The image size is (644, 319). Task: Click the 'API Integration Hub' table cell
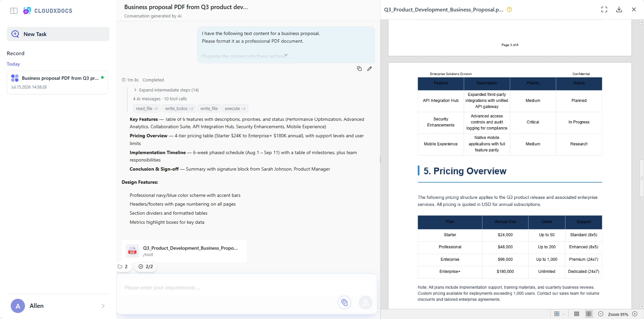(x=441, y=101)
